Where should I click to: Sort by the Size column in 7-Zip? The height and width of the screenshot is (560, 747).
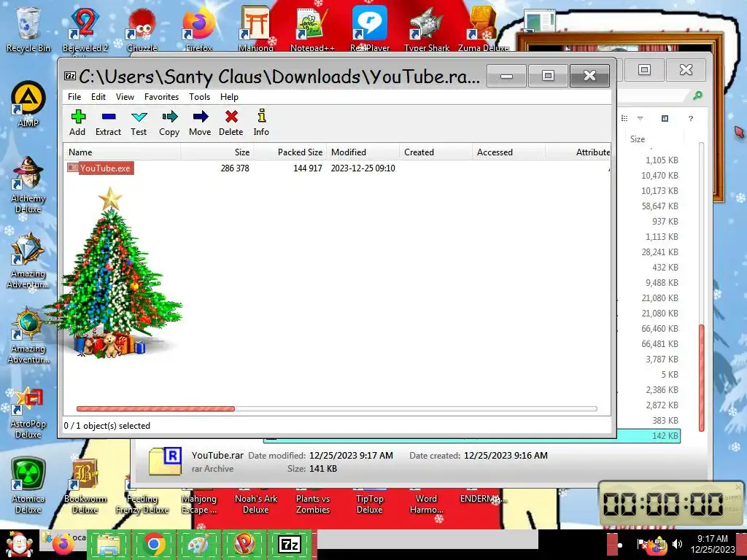(x=217, y=152)
